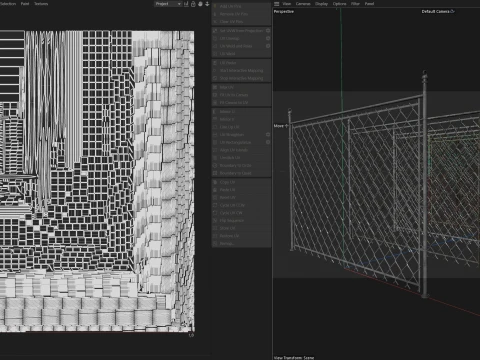Select the UV Weld entry
The width and height of the screenshot is (480, 360).
coord(241,54)
